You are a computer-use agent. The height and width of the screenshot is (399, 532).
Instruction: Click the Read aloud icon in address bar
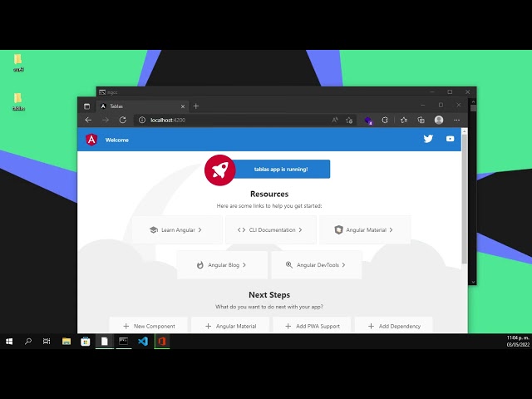point(335,120)
